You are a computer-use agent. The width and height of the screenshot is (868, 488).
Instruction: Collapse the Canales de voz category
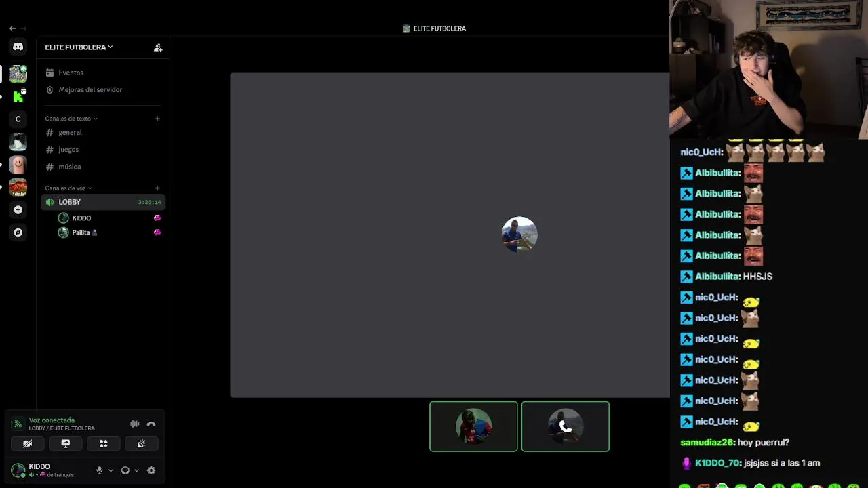[x=68, y=188]
